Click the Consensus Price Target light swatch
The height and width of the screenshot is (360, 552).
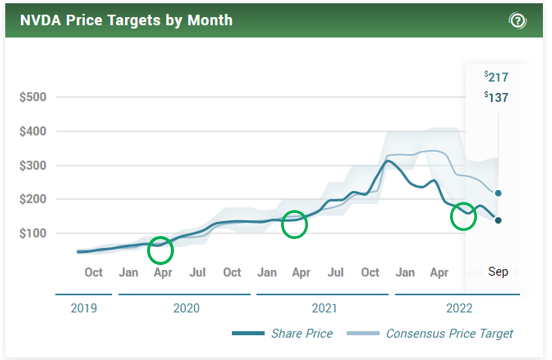point(363,333)
